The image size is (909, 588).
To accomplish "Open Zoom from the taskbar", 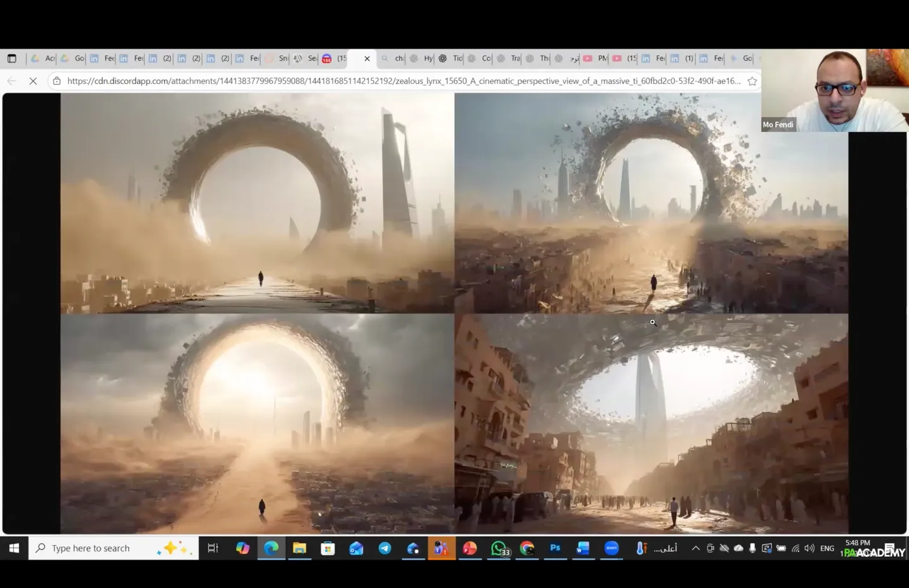I will click(611, 548).
